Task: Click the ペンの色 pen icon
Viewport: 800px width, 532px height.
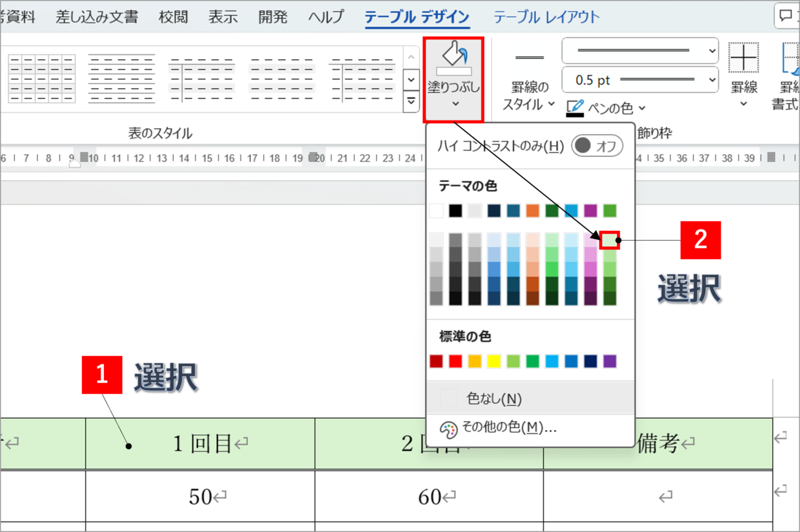Action: coord(575,108)
